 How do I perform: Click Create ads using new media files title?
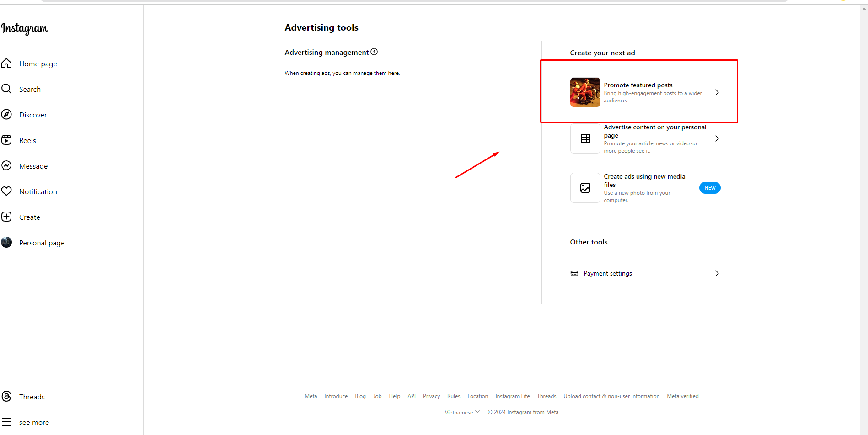point(644,180)
